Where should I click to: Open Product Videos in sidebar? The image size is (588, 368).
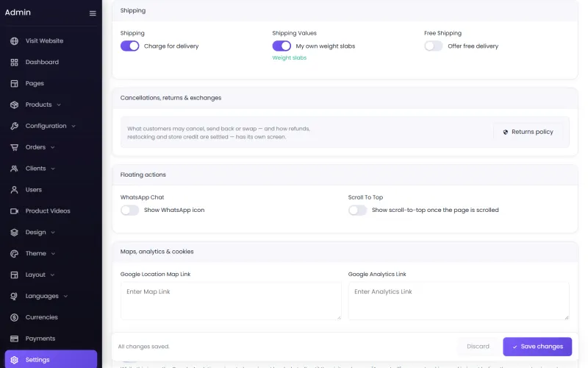(x=48, y=211)
